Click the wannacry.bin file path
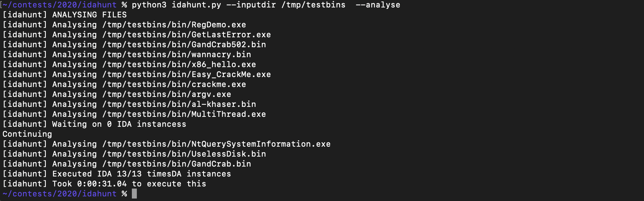 tap(177, 55)
